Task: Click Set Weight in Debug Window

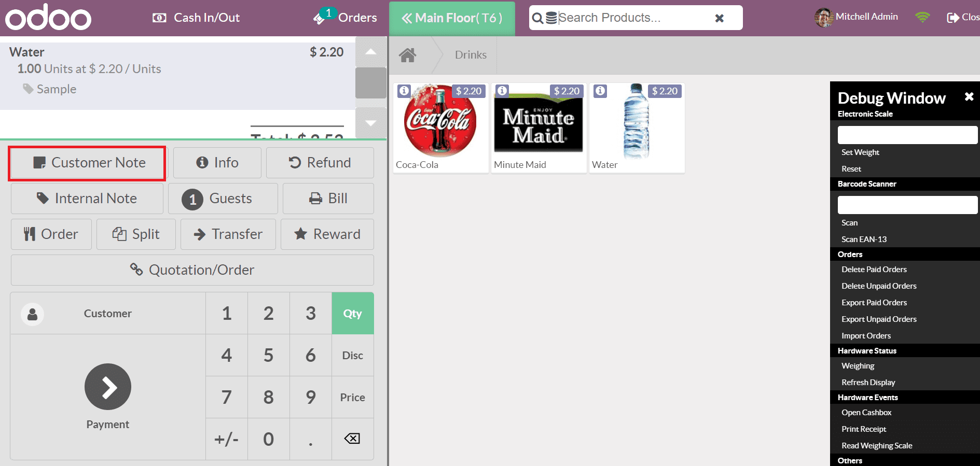Action: coord(860,152)
